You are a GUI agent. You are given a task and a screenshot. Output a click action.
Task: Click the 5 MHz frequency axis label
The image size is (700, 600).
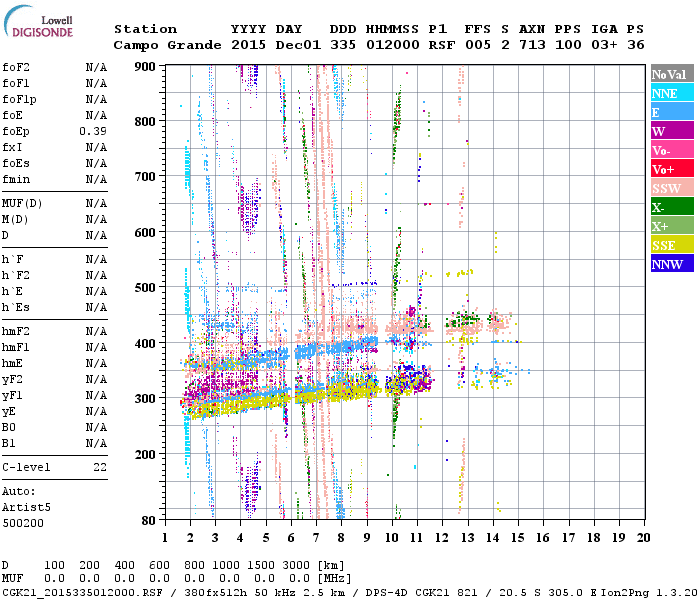(266, 538)
